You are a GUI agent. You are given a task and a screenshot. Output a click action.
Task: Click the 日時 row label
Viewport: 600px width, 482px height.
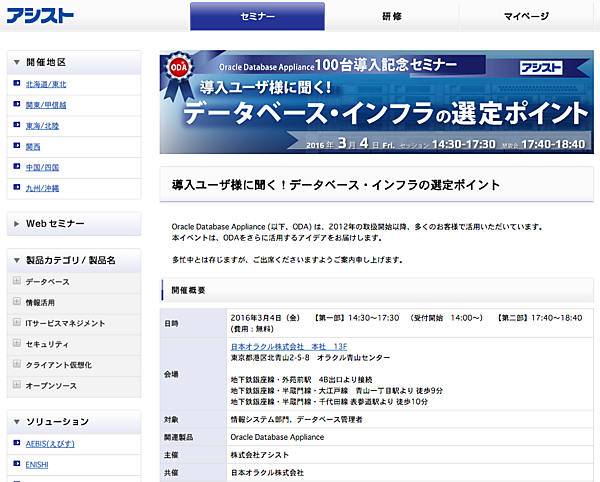click(x=171, y=324)
